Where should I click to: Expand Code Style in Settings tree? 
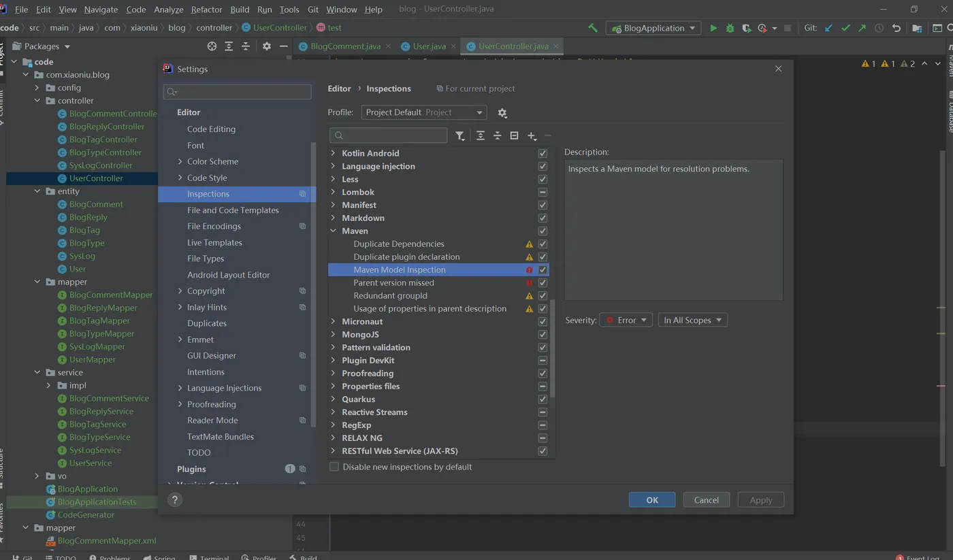point(180,178)
